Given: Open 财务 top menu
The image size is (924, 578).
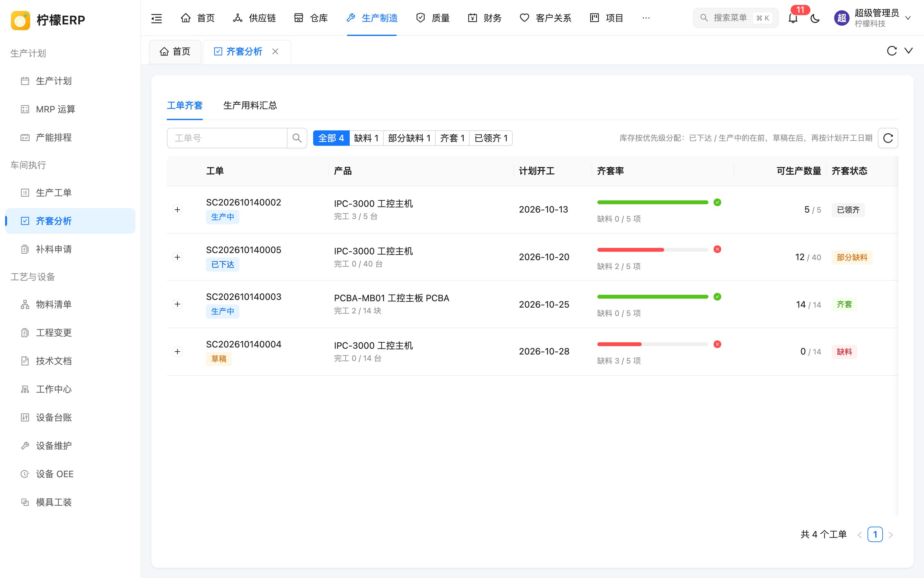Looking at the screenshot, I should (484, 18).
